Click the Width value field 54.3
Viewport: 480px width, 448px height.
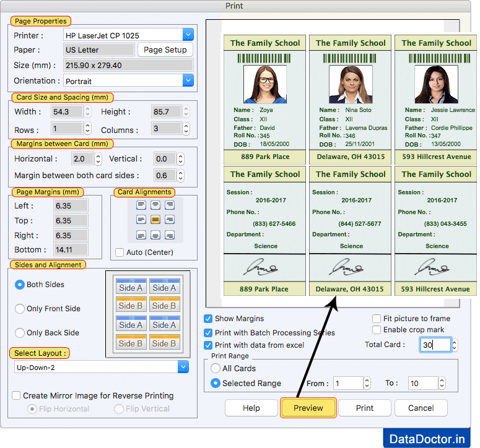click(x=67, y=111)
